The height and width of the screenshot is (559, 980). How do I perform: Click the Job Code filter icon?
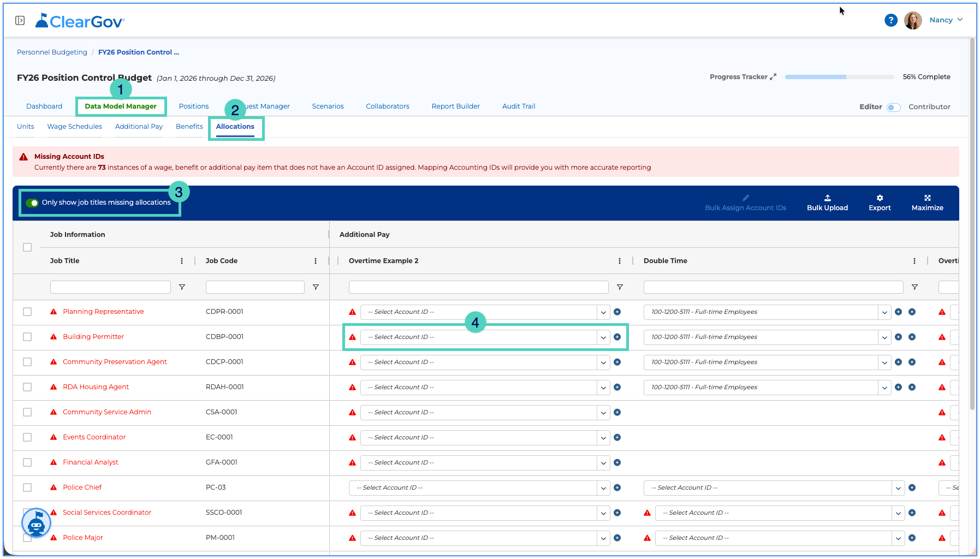316,287
